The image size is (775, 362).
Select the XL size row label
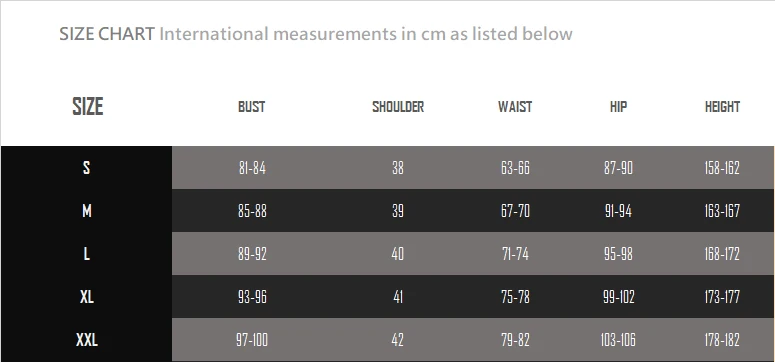[86, 297]
